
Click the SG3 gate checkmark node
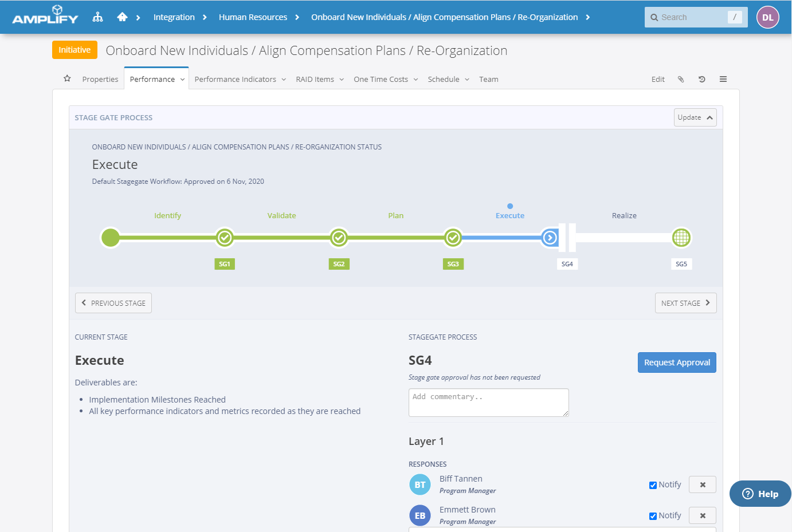453,237
